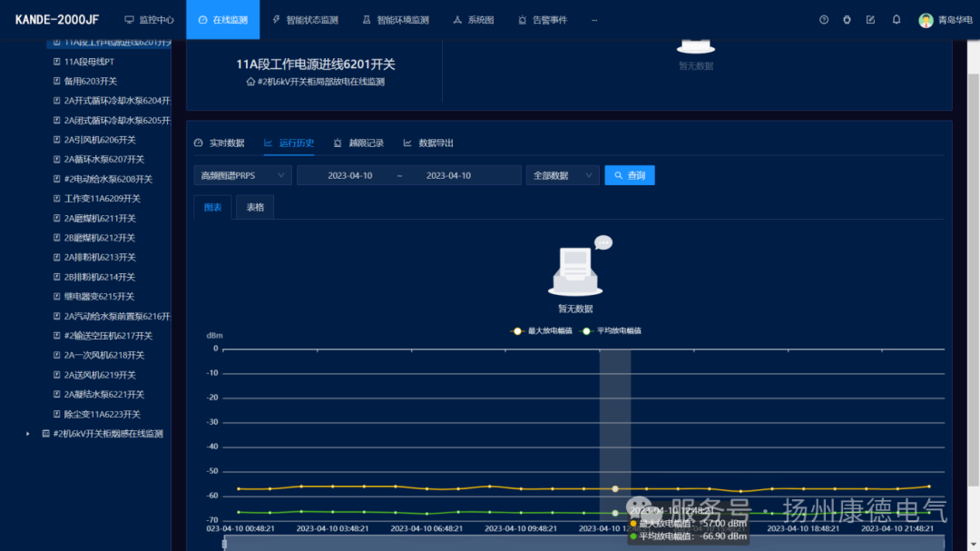Click the edit note icon in header
Viewport: 980px width, 551px height.
click(871, 20)
